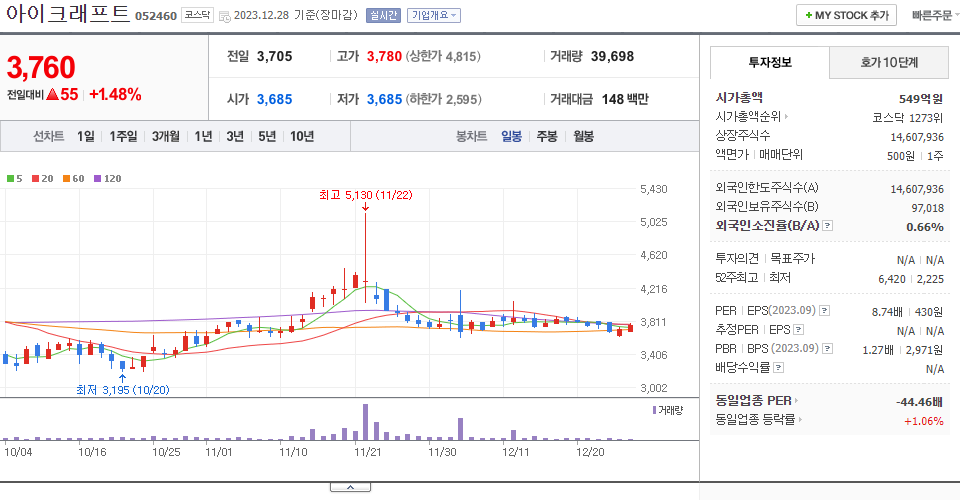Viewport: 960px width, 500px height.
Task: Click the stock code 052460
Action: [156, 16]
